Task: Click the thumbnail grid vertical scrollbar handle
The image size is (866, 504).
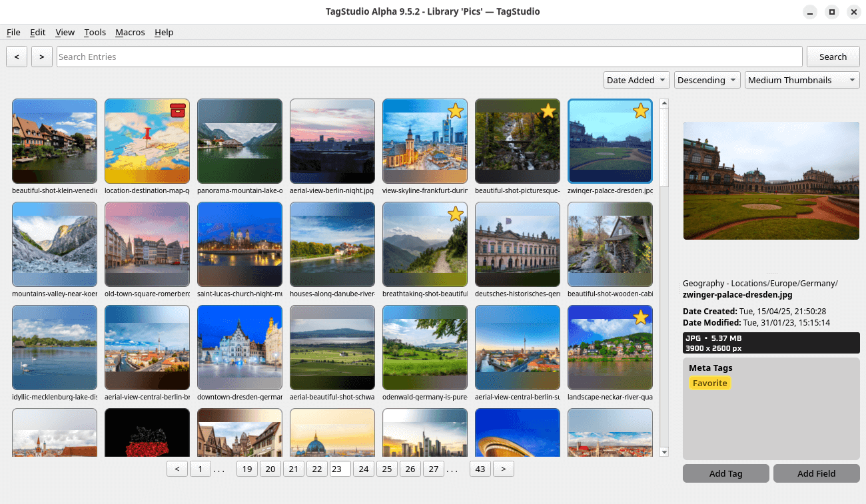Action: [x=664, y=146]
